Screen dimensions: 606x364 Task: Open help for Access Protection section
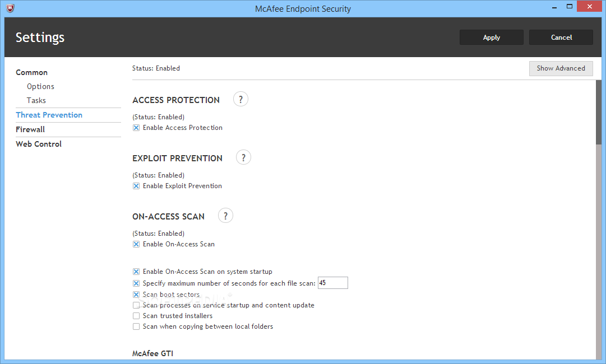click(x=240, y=100)
